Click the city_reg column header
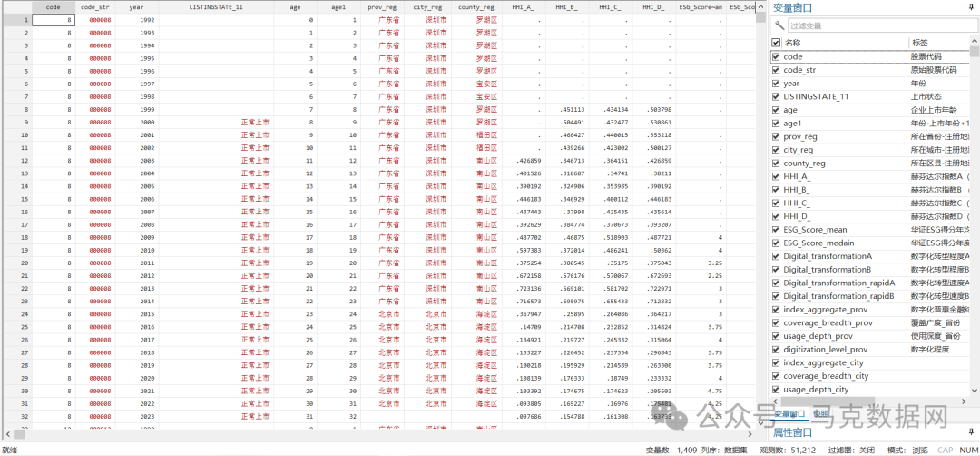 pyautogui.click(x=428, y=7)
